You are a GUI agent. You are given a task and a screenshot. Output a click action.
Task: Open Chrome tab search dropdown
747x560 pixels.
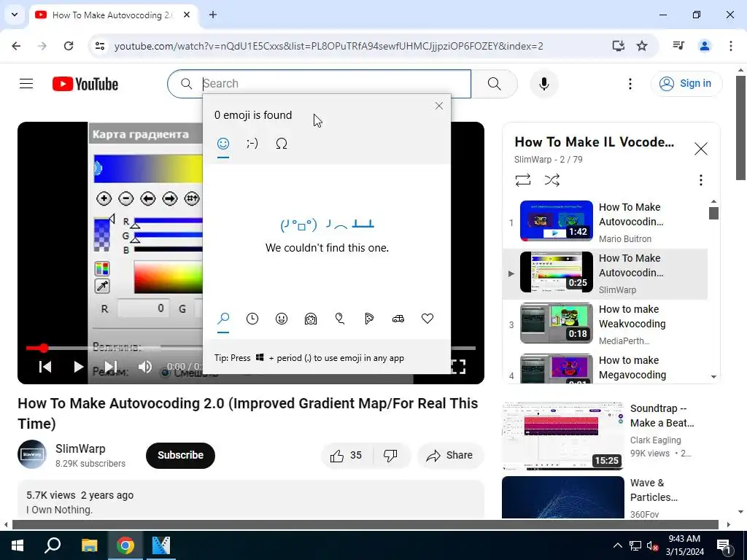pyautogui.click(x=15, y=15)
